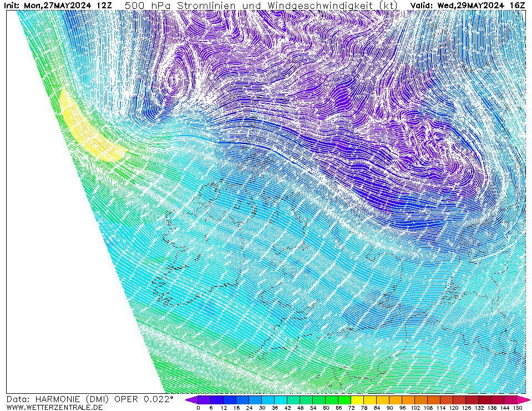Viewport: 532px width, 411px height.
Task: Pick the dark red 132–138 kt legend swatch
Action: [485, 400]
